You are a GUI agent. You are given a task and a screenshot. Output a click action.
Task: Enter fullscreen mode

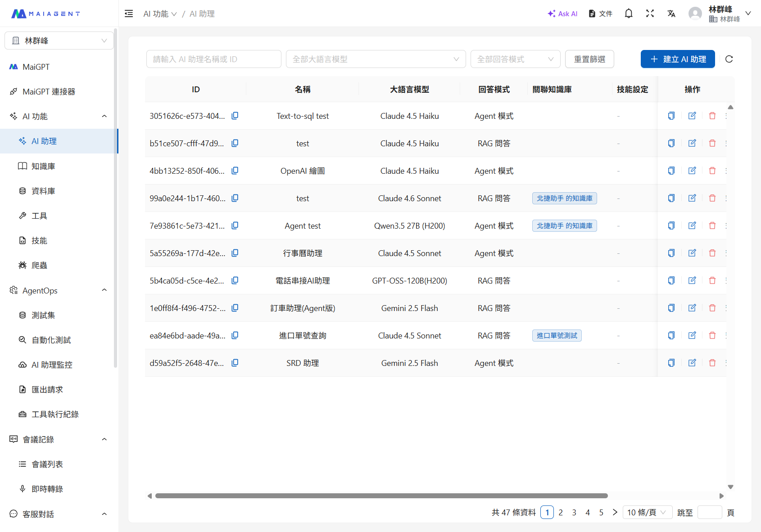pyautogui.click(x=650, y=14)
